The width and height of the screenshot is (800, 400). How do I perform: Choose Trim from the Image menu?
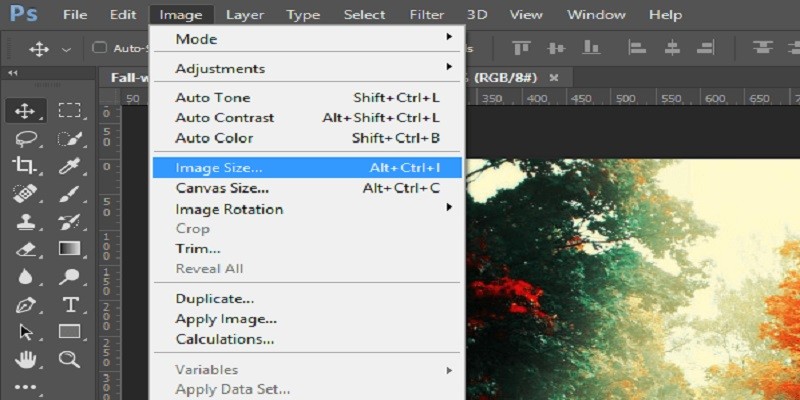[x=307, y=249]
